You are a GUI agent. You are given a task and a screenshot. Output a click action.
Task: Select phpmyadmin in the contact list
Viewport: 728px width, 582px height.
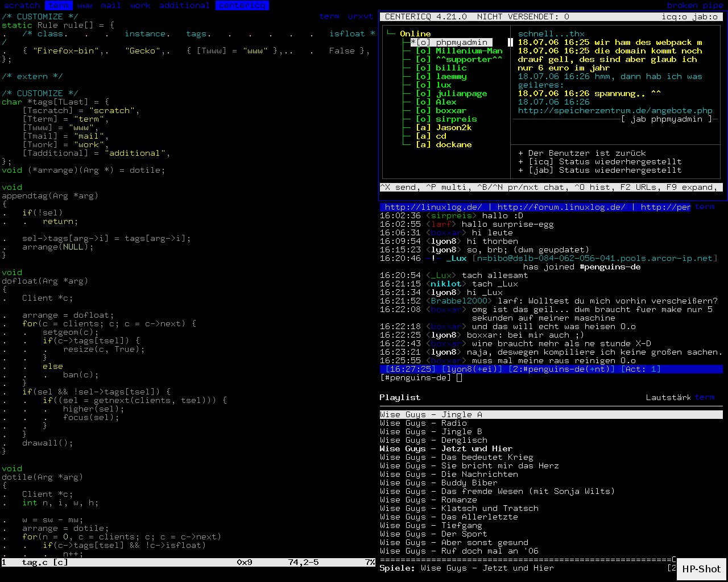point(461,42)
